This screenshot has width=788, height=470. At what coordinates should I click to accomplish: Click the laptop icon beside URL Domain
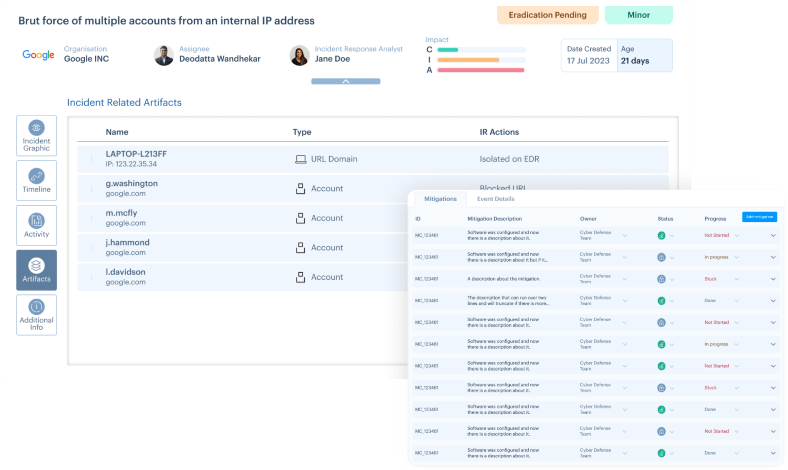click(300, 159)
